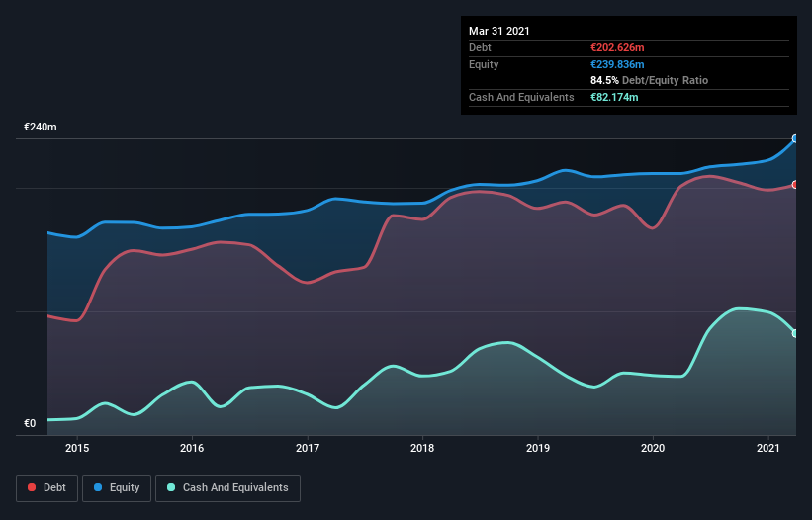Click the 84.5% Debt/Equity Ratio text
Screen dimensions: 812x520
[650, 80]
